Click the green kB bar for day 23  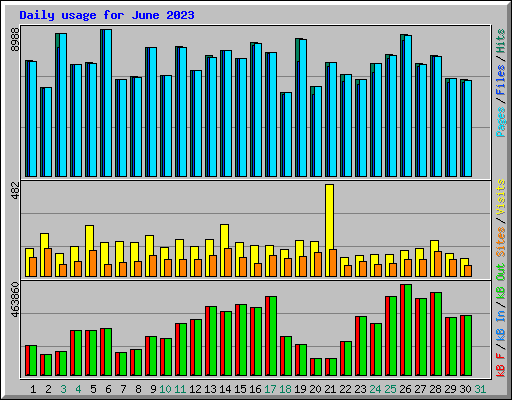point(363,346)
